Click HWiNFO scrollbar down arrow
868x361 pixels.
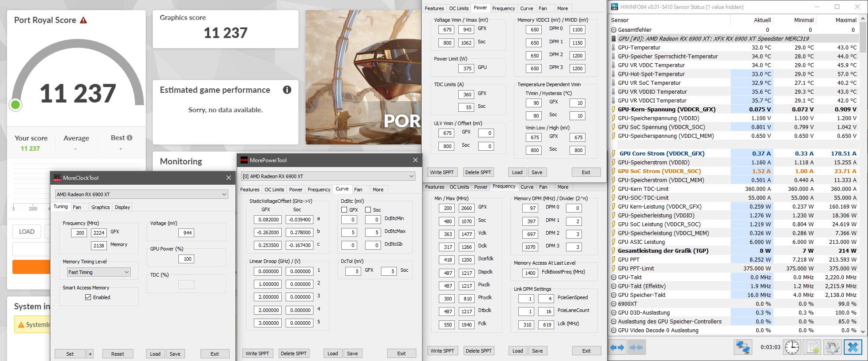pyautogui.click(x=863, y=331)
